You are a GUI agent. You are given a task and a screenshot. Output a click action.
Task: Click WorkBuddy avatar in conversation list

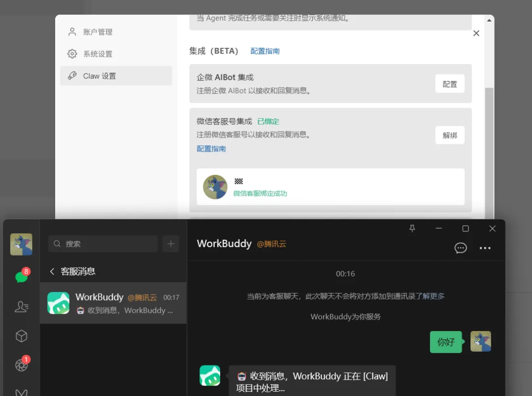coord(58,303)
